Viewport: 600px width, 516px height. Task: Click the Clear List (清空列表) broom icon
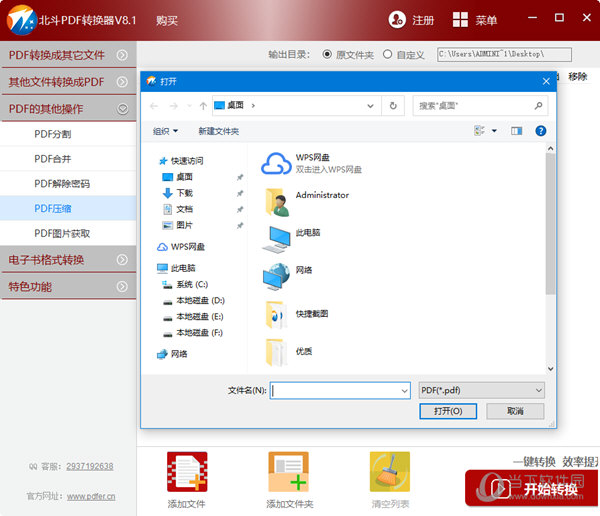point(390,472)
